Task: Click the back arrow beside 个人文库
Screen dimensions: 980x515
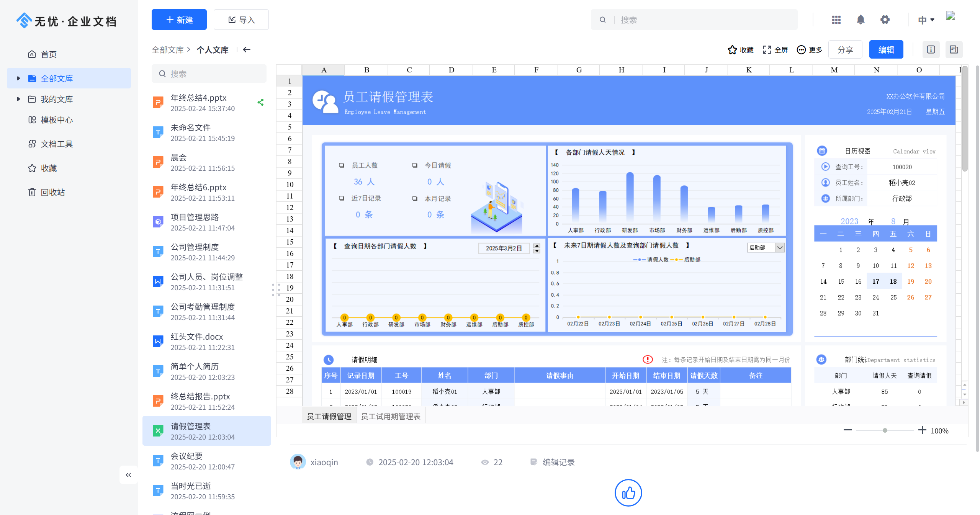Action: pos(247,49)
